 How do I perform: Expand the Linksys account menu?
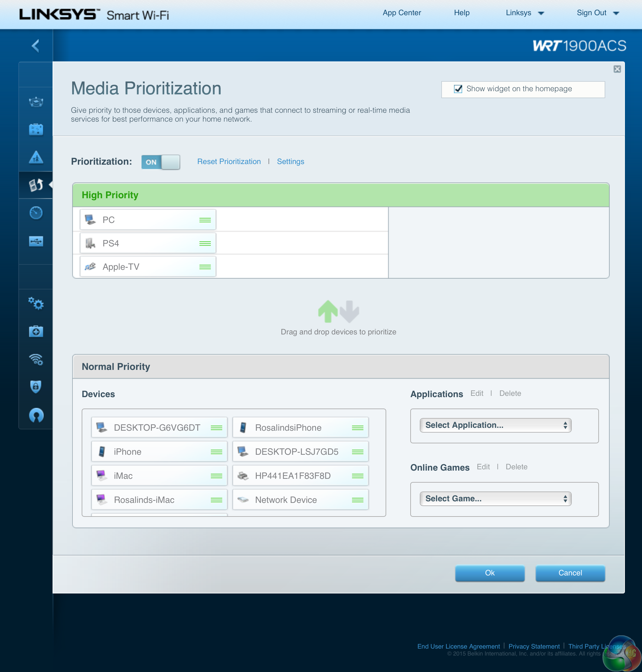[x=525, y=13]
